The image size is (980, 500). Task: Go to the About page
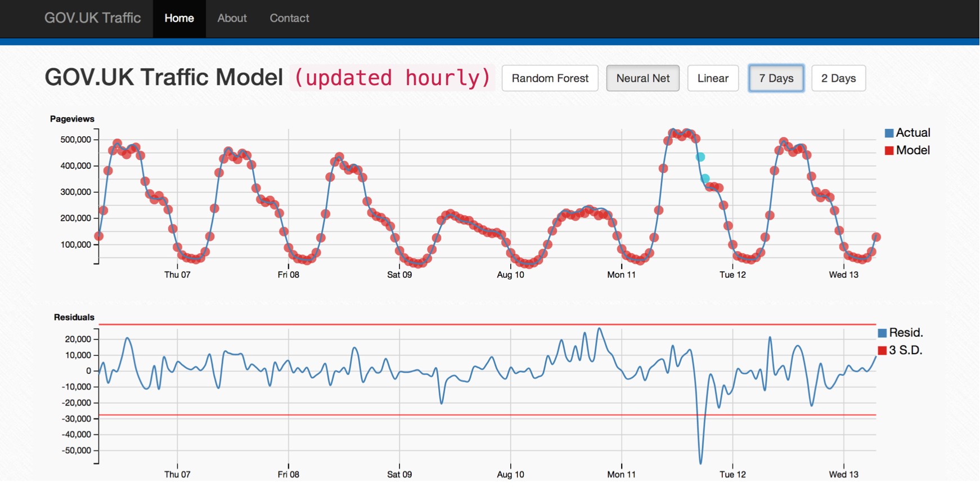pos(232,19)
